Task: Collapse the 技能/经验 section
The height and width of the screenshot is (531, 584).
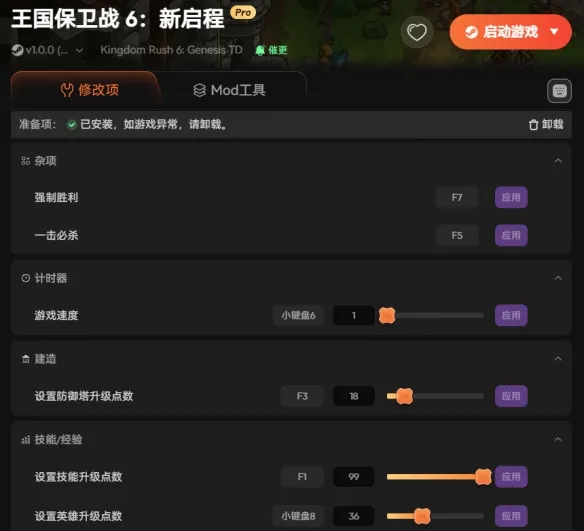Action: click(x=558, y=440)
